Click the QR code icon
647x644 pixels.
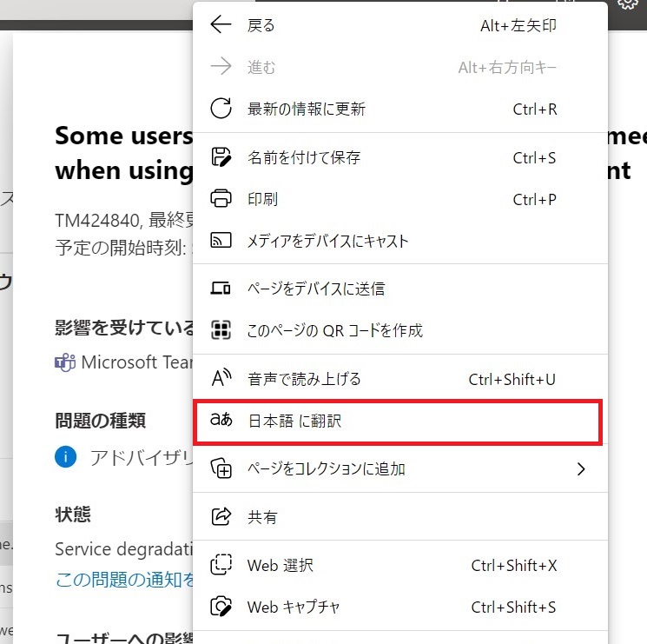pyautogui.click(x=221, y=330)
